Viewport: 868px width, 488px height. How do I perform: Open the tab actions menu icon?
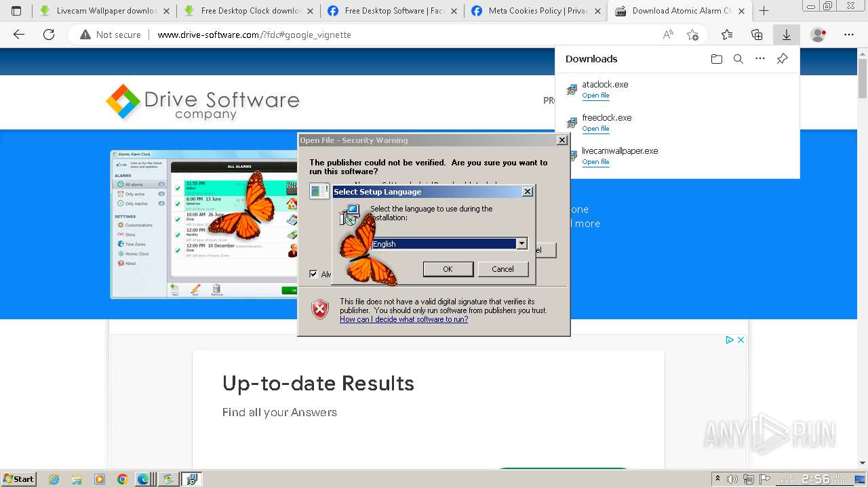[16, 11]
